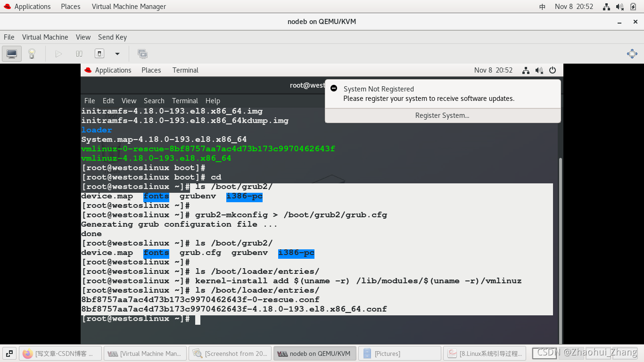This screenshot has height=362, width=644.
Task: Click the guest network icon in top panel
Action: pyautogui.click(x=526, y=70)
